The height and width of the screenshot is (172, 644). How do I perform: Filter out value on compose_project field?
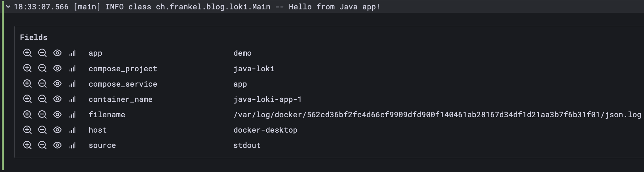click(42, 68)
